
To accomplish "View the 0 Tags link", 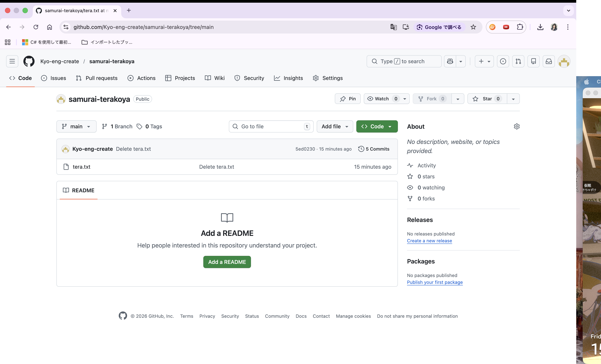I will pyautogui.click(x=149, y=126).
